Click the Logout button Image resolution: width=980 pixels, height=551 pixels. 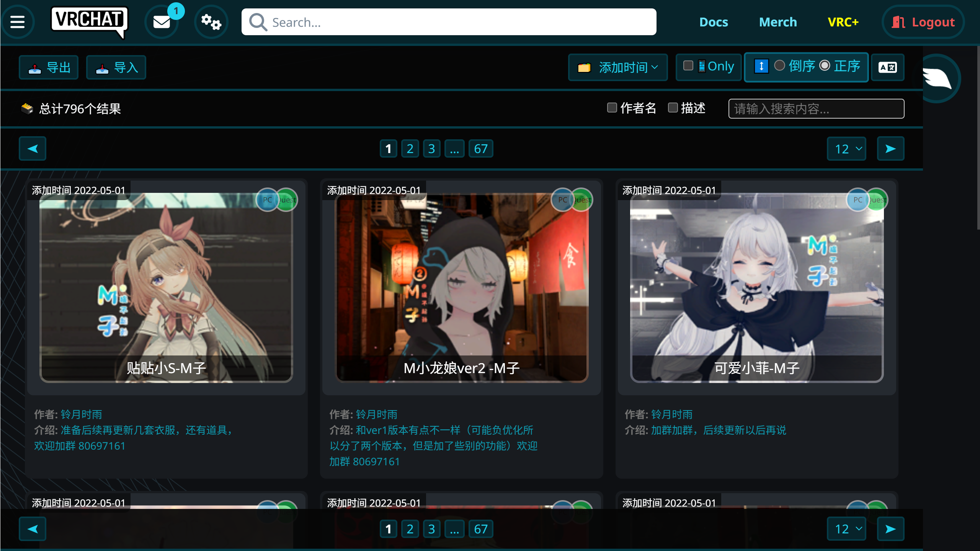point(923,22)
